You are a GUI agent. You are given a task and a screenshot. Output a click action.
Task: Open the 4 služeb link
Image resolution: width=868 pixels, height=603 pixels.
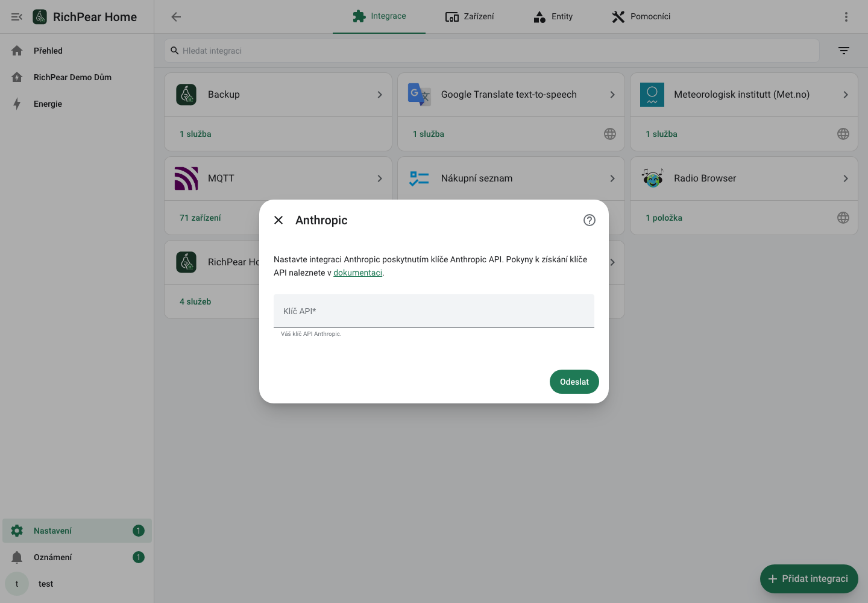195,301
